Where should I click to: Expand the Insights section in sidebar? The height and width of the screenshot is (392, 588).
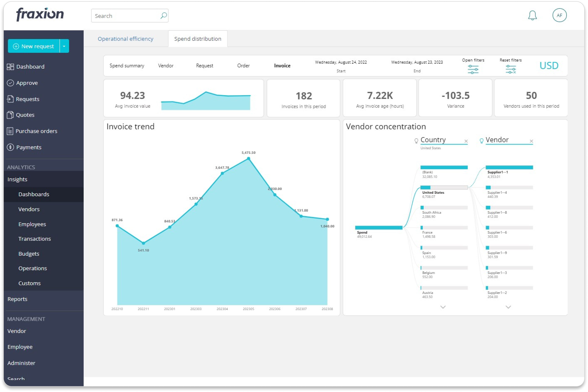pos(44,179)
